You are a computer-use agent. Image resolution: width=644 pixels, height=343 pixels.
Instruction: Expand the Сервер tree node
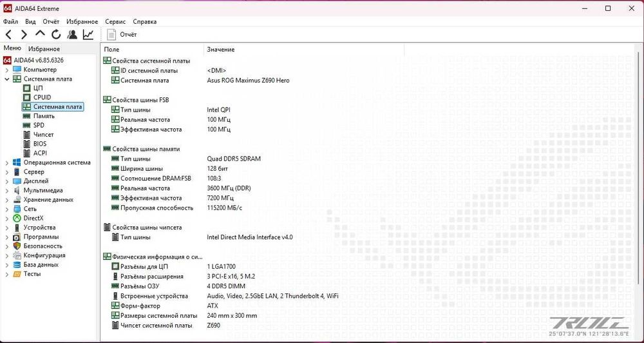pyautogui.click(x=6, y=172)
